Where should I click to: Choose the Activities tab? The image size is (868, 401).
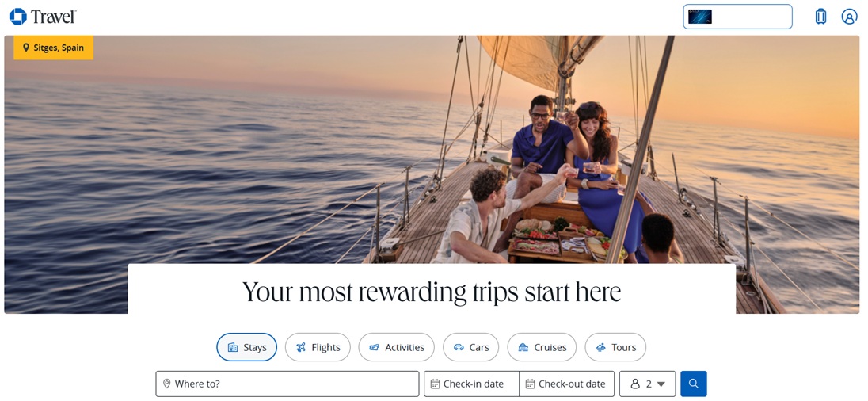click(x=396, y=347)
